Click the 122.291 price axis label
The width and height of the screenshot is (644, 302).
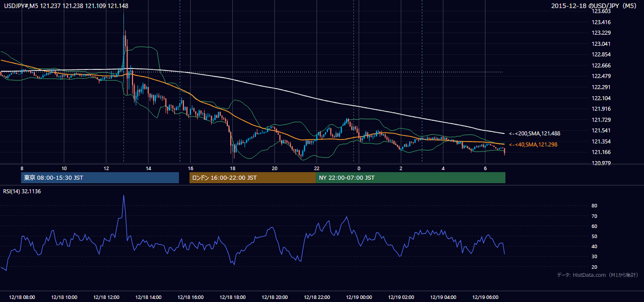click(601, 87)
